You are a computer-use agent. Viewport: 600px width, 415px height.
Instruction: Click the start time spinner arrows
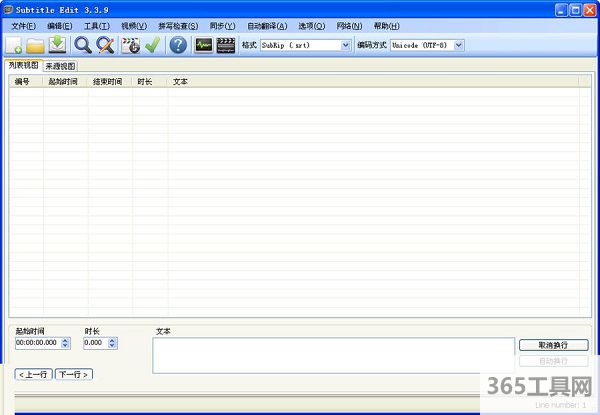[66, 343]
